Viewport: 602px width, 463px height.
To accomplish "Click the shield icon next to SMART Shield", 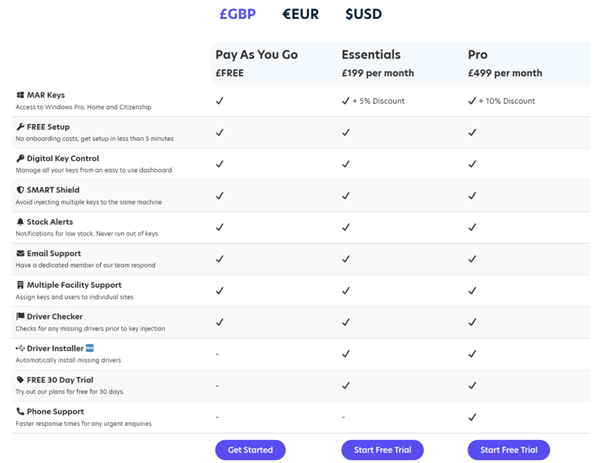I will [20, 190].
